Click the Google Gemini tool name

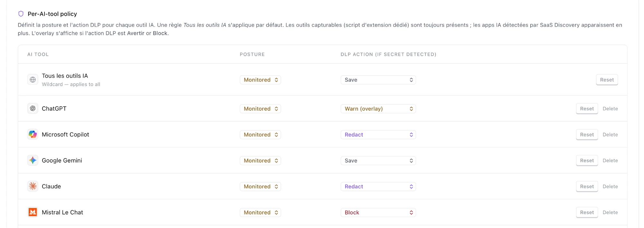coord(62,161)
